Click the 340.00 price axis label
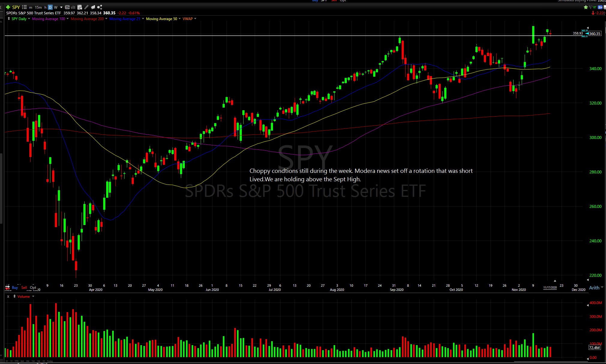The height and width of the screenshot is (364, 606). (595, 69)
